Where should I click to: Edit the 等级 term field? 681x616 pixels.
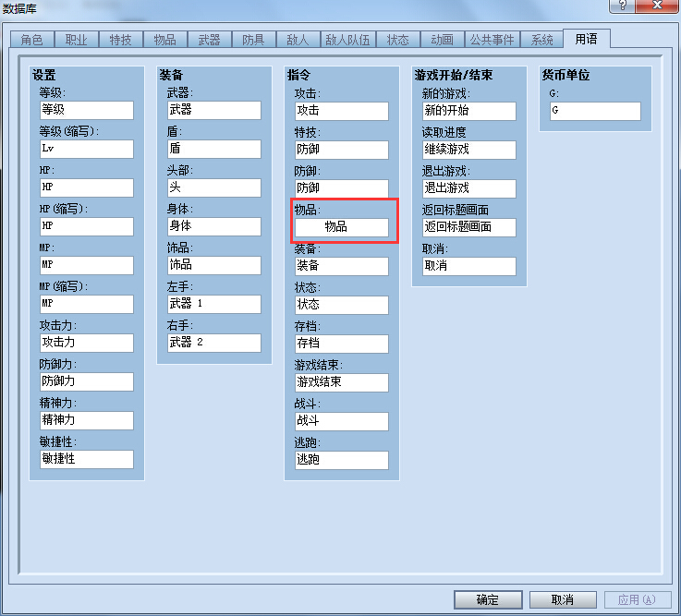[87, 110]
